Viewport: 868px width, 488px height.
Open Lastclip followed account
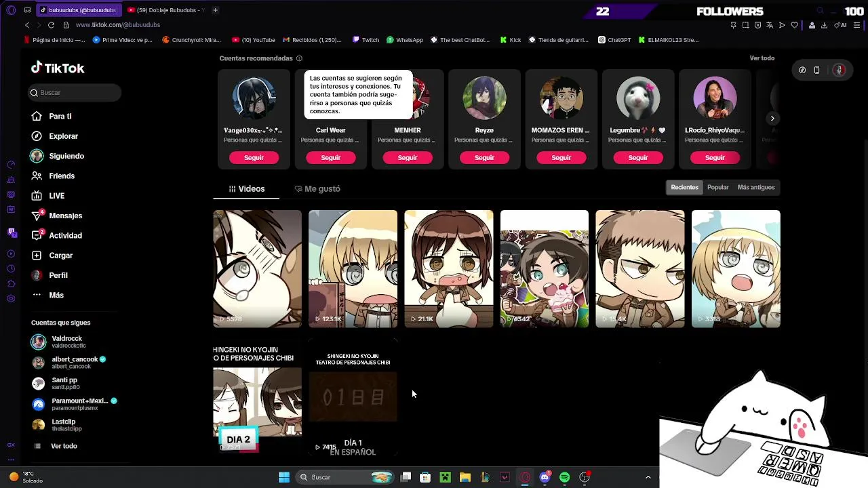pyautogui.click(x=57, y=425)
